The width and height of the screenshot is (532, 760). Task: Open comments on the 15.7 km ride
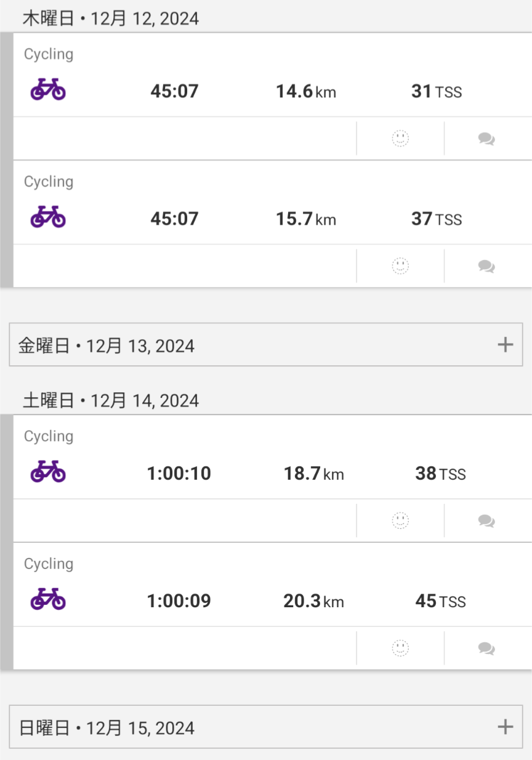pos(486,267)
